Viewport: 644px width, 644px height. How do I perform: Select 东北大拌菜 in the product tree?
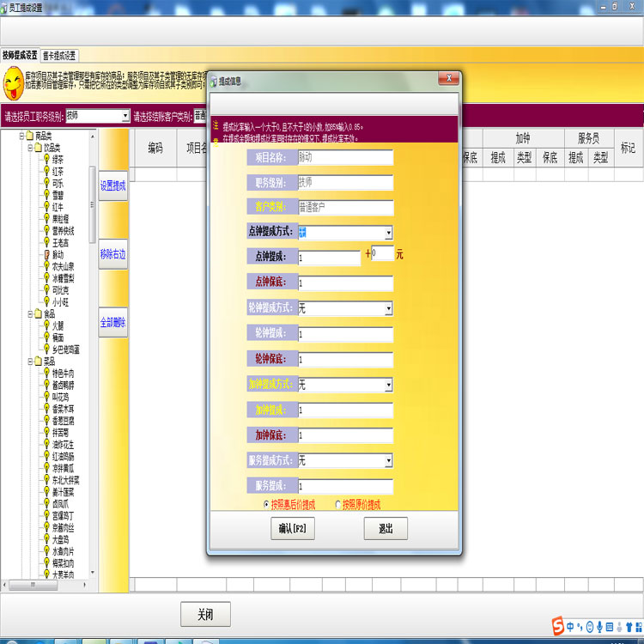[x=66, y=480]
